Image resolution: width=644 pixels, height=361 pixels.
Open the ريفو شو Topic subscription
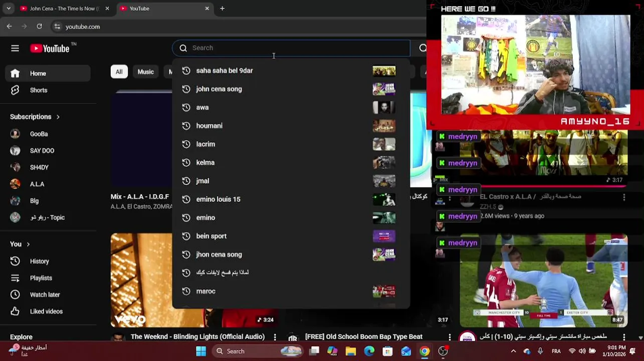[48, 218]
